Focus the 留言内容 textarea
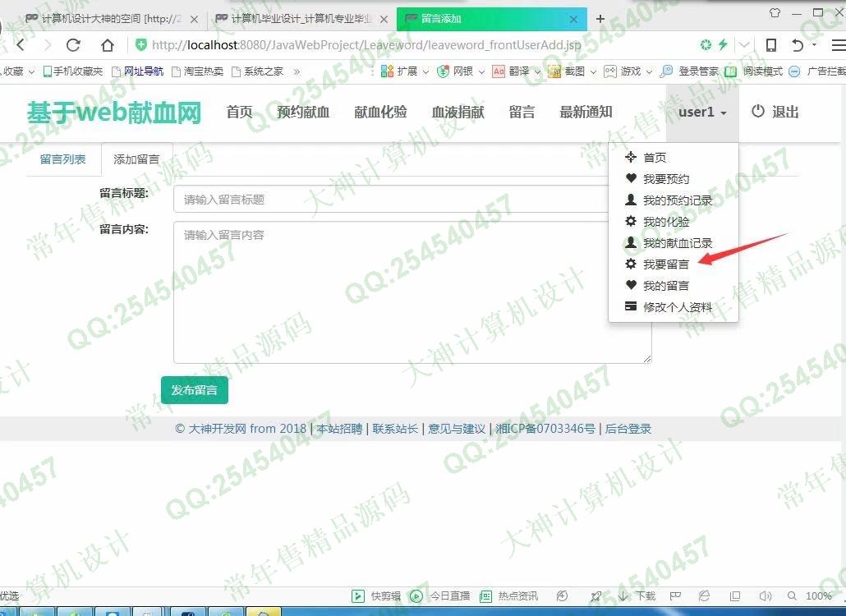 412,292
